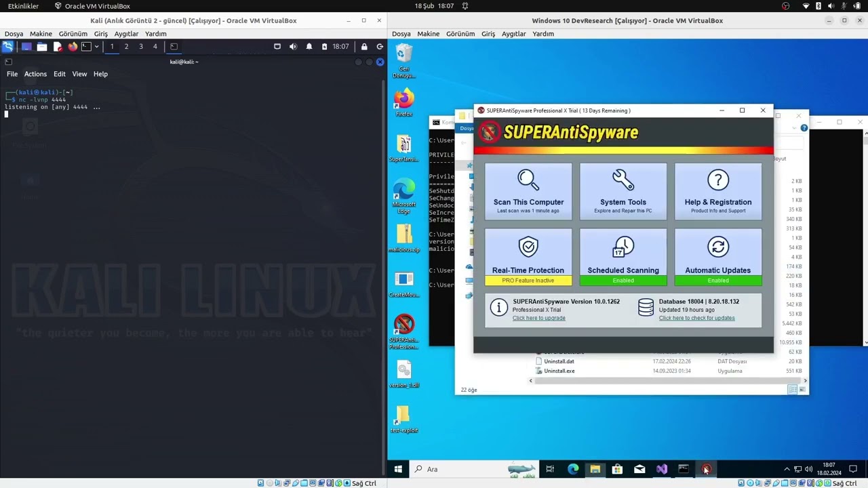Open the Kali panel file manager icon

pos(42,47)
